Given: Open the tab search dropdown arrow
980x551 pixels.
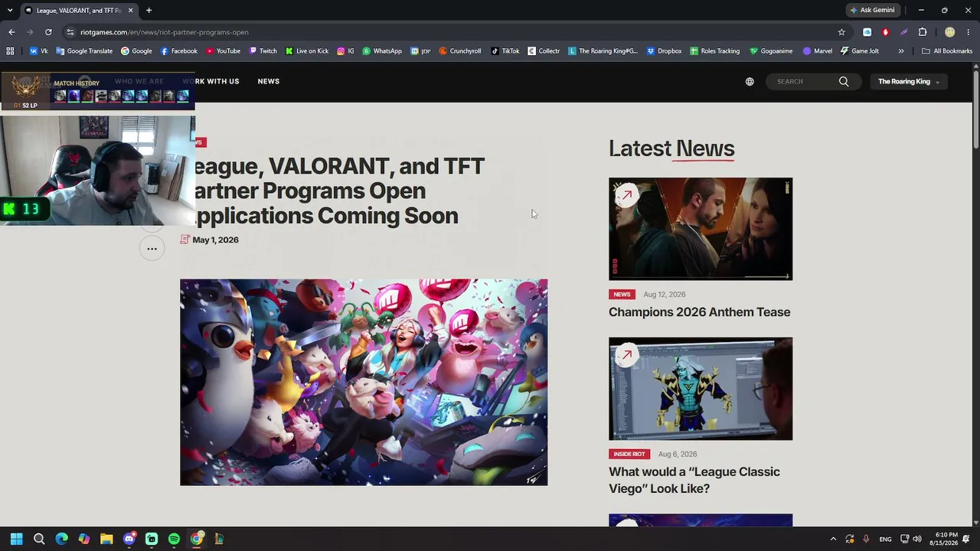Looking at the screenshot, I should (x=10, y=10).
